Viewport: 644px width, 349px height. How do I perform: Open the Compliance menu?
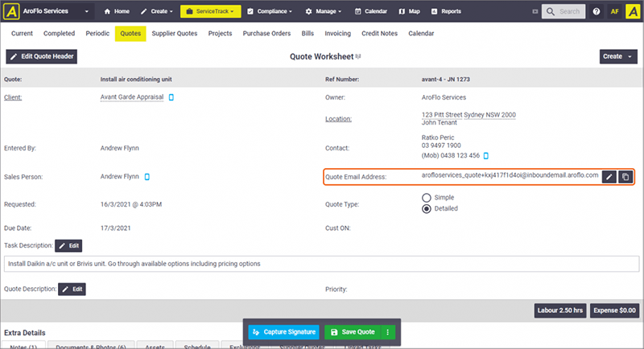pos(270,11)
